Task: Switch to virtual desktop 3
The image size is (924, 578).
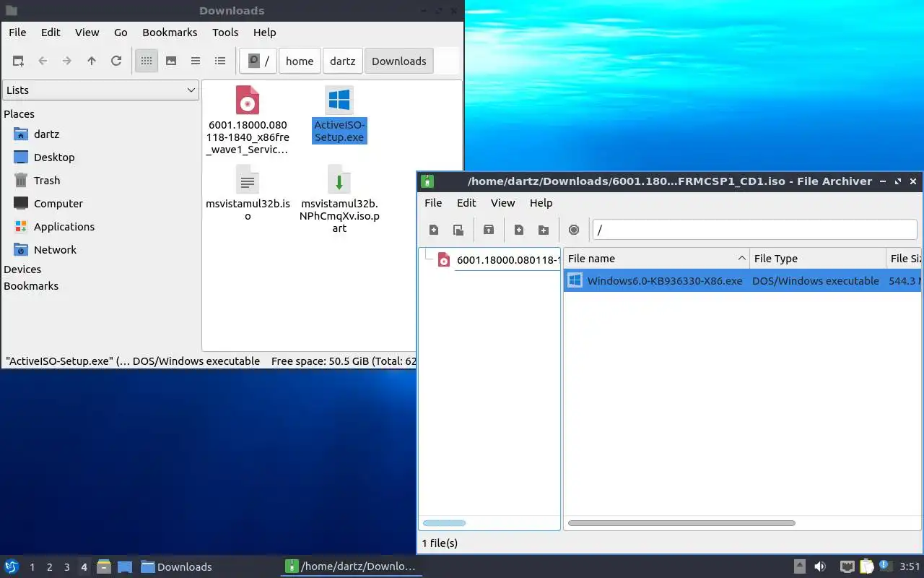Action: [x=66, y=567]
